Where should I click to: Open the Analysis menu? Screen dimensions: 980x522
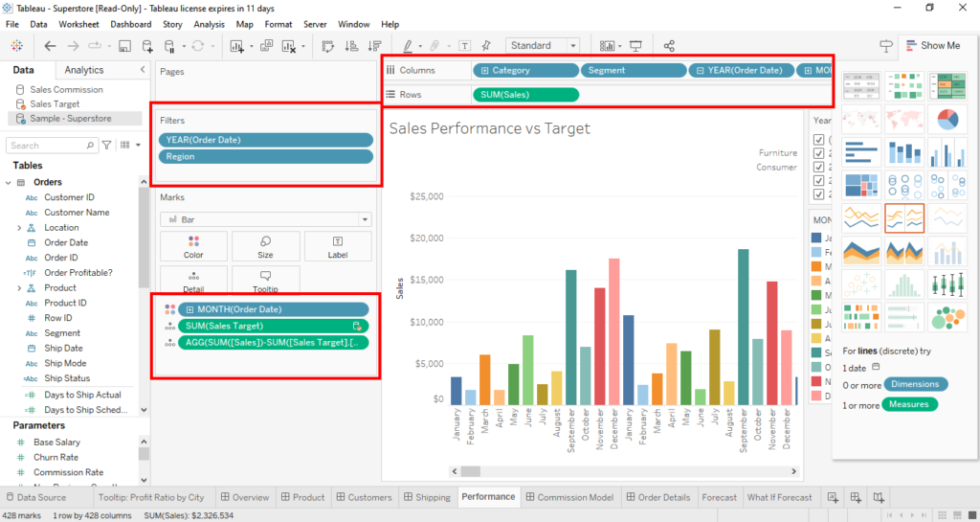coord(209,24)
